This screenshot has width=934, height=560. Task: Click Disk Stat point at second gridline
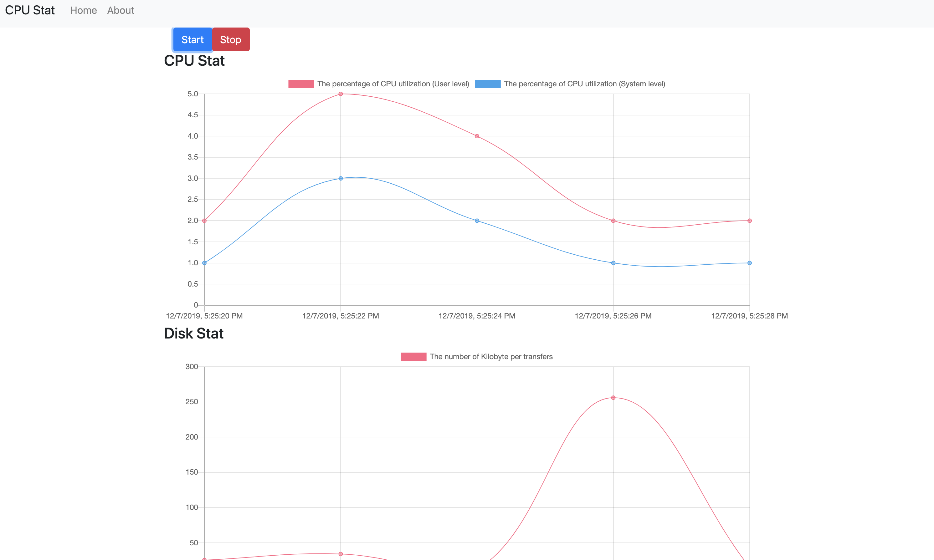tap(341, 554)
